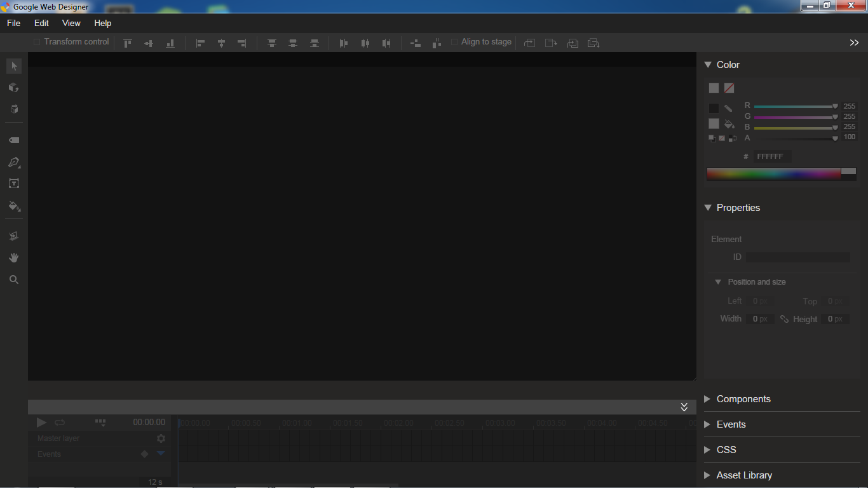Enable the Transform control checkbox
868x488 pixels.
pyautogui.click(x=36, y=42)
